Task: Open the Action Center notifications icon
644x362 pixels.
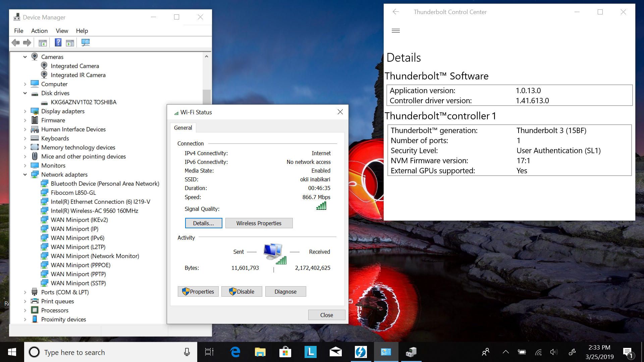Action: pyautogui.click(x=628, y=353)
